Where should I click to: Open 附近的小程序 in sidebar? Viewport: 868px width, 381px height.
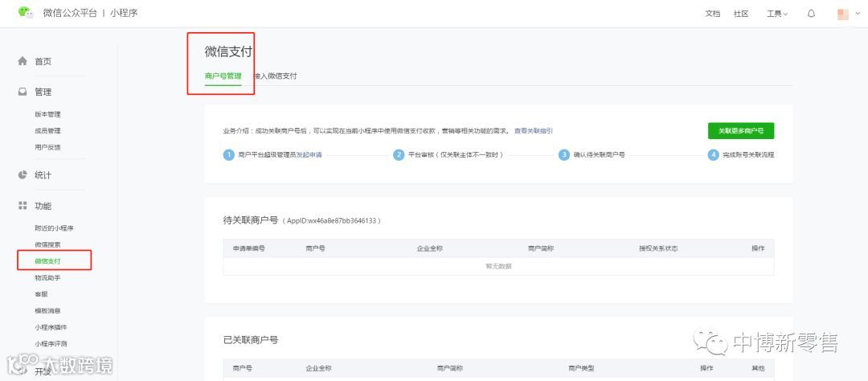coord(55,227)
